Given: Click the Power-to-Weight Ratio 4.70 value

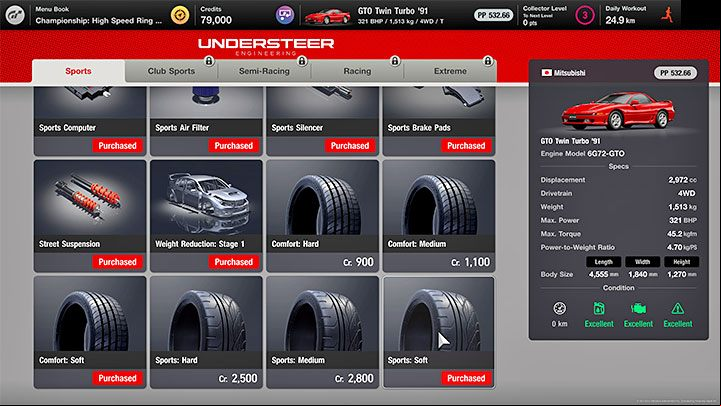Looking at the screenshot, I should coord(682,247).
